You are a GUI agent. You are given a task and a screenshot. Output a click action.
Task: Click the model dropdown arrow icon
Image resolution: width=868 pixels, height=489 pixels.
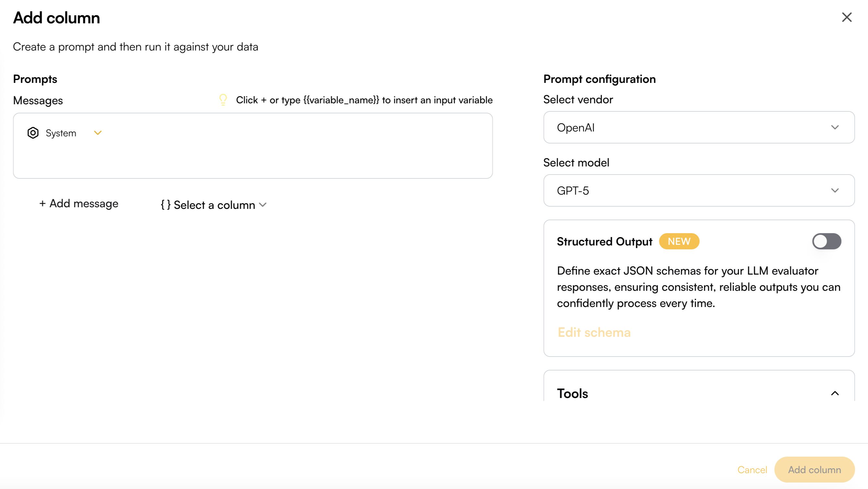coord(835,190)
